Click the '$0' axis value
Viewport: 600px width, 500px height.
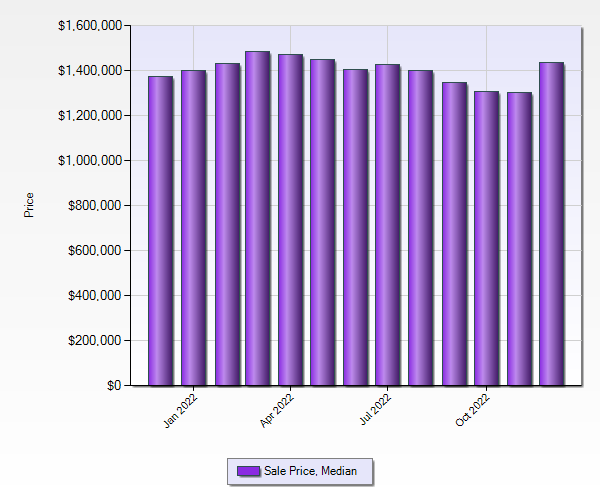pos(114,386)
